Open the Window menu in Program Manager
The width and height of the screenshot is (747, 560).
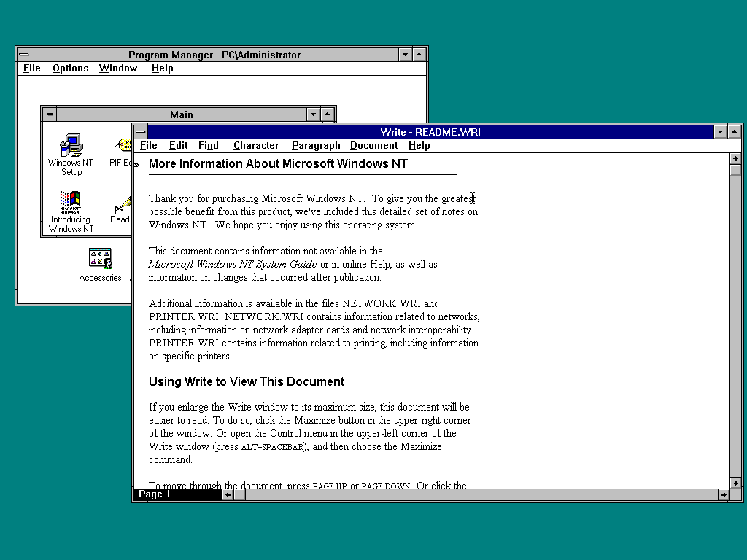tap(118, 68)
